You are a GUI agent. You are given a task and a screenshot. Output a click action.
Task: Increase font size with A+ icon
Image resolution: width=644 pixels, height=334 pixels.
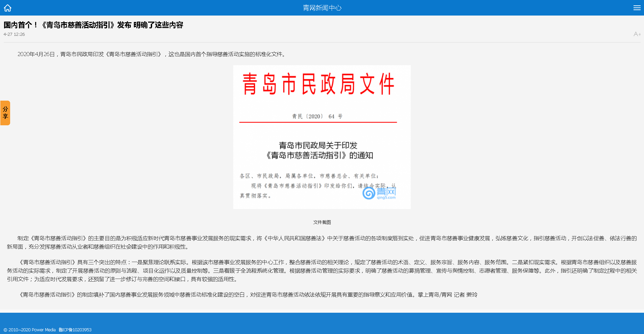(x=637, y=34)
